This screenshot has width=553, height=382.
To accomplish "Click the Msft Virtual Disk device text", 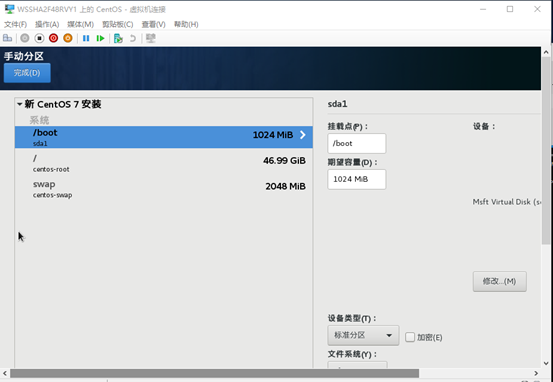I will click(x=506, y=202).
